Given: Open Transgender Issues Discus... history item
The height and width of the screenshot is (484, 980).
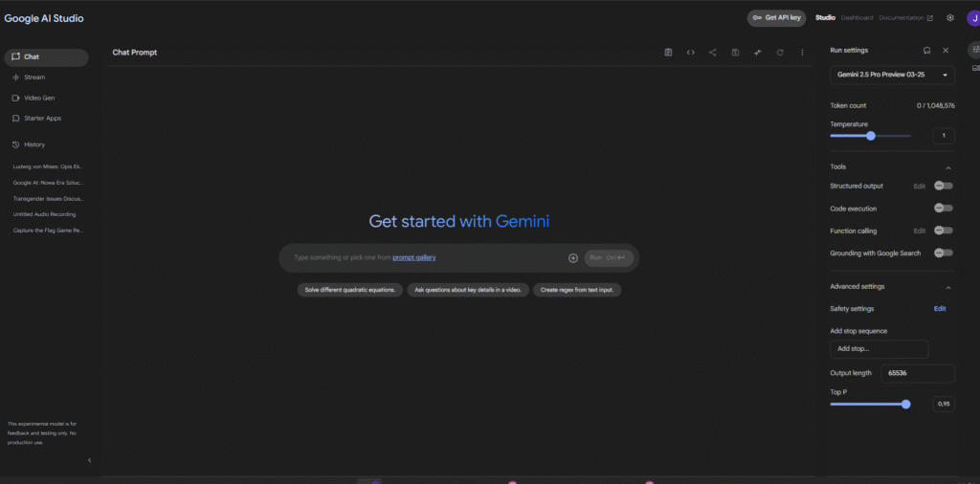Looking at the screenshot, I should tap(48, 198).
